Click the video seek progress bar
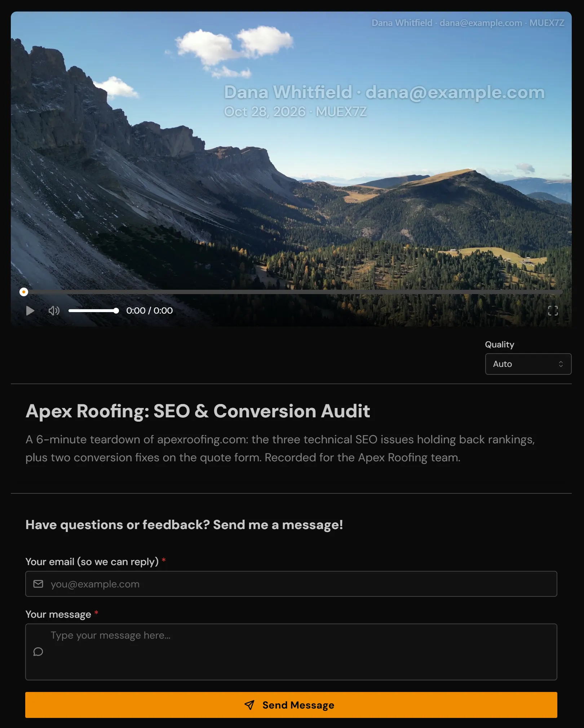The image size is (584, 728). pos(291,292)
